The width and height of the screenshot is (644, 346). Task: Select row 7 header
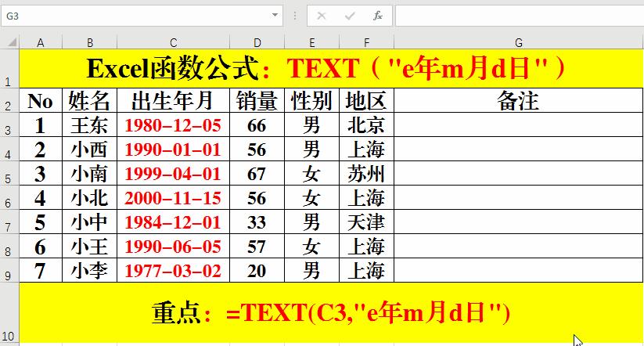coord(9,222)
